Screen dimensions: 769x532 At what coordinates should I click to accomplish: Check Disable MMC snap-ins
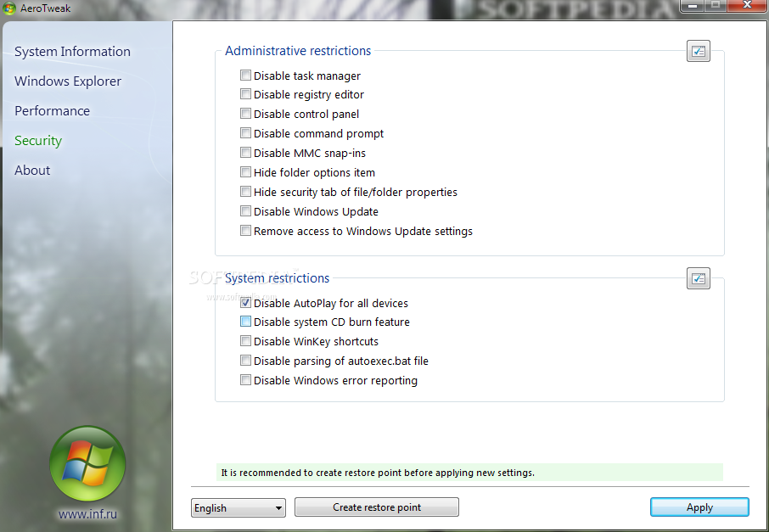pos(245,153)
